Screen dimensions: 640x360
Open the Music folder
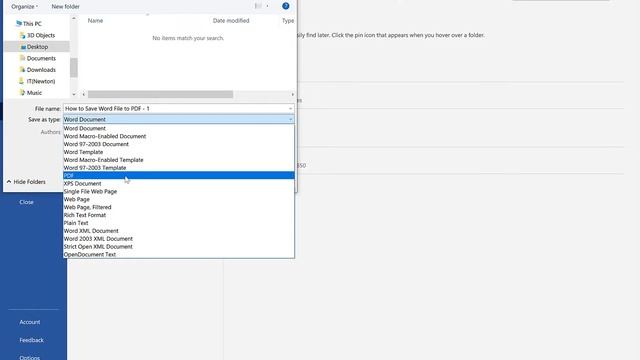coord(34,93)
